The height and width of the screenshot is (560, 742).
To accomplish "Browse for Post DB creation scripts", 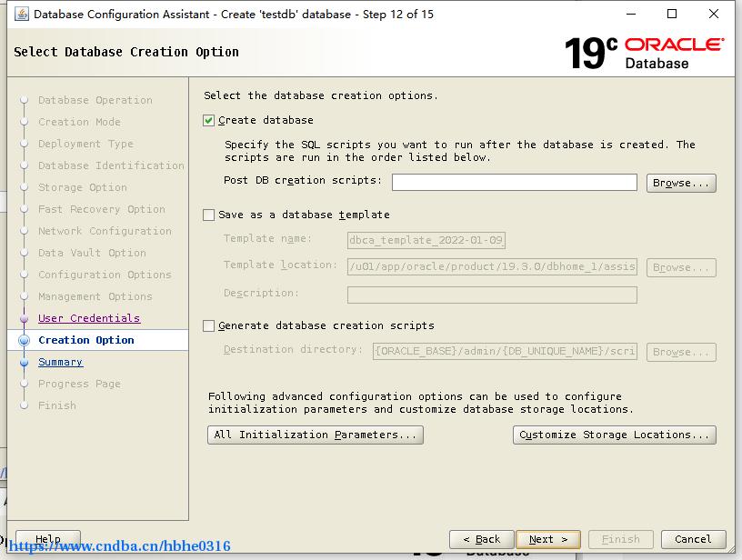I will coord(681,183).
